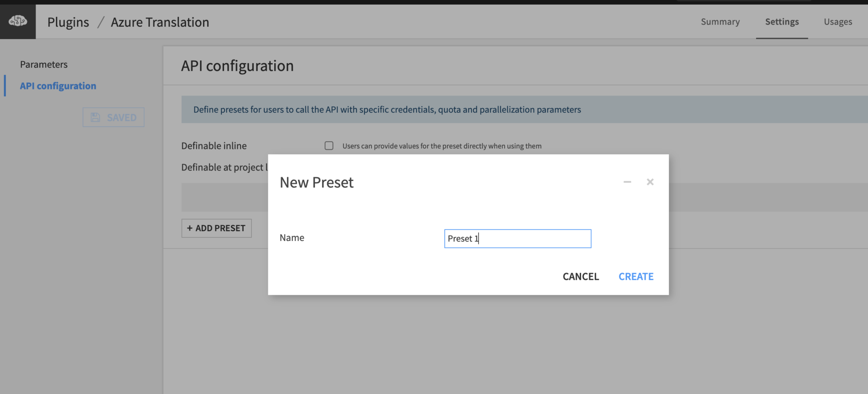The image size is (868, 394).
Task: Click the ADD PRESET button
Action: 216,228
